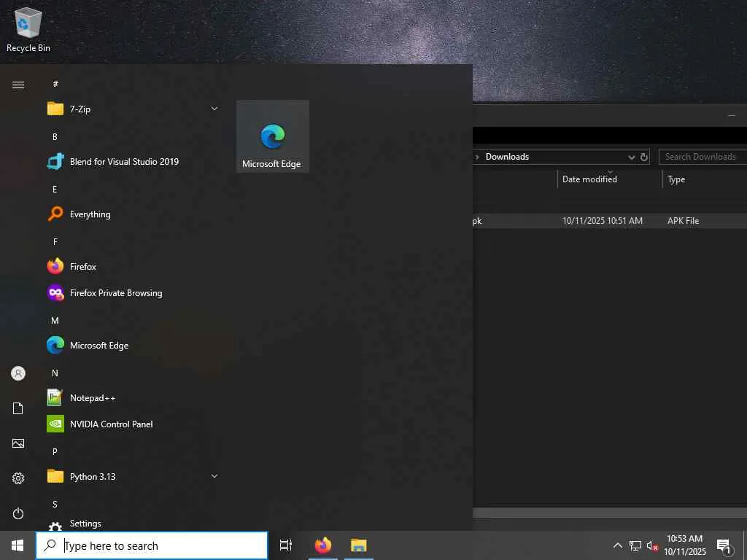Expand the 7-Zip folder chevron
This screenshot has width=747, height=560.
pos(214,109)
